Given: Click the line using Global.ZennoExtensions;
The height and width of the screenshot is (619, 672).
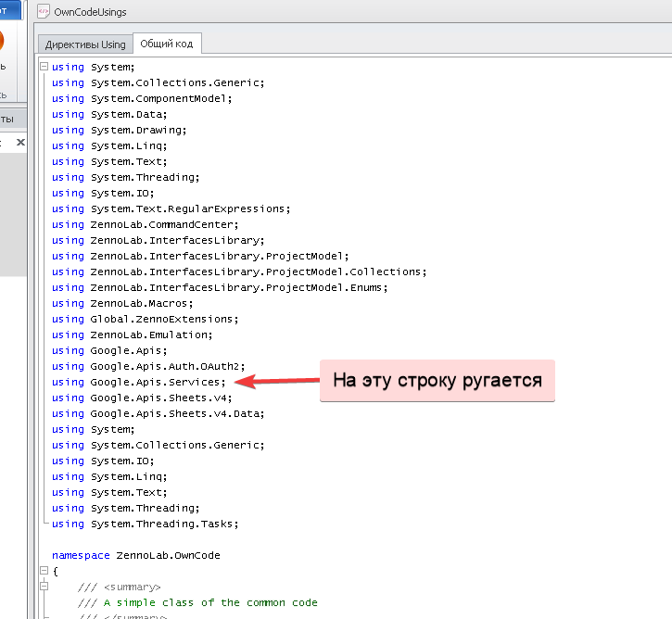Looking at the screenshot, I should (145, 319).
